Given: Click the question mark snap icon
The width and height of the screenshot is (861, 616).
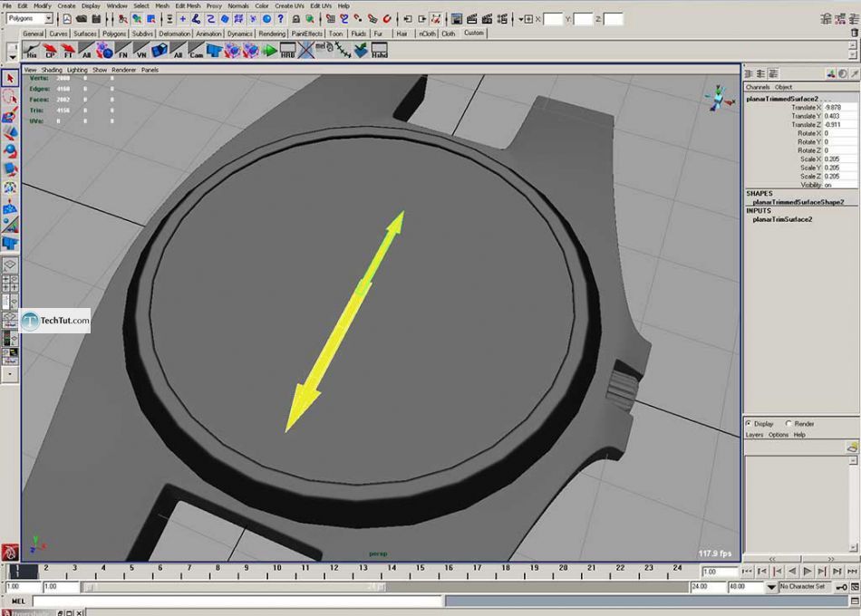Looking at the screenshot, I should pos(281,19).
